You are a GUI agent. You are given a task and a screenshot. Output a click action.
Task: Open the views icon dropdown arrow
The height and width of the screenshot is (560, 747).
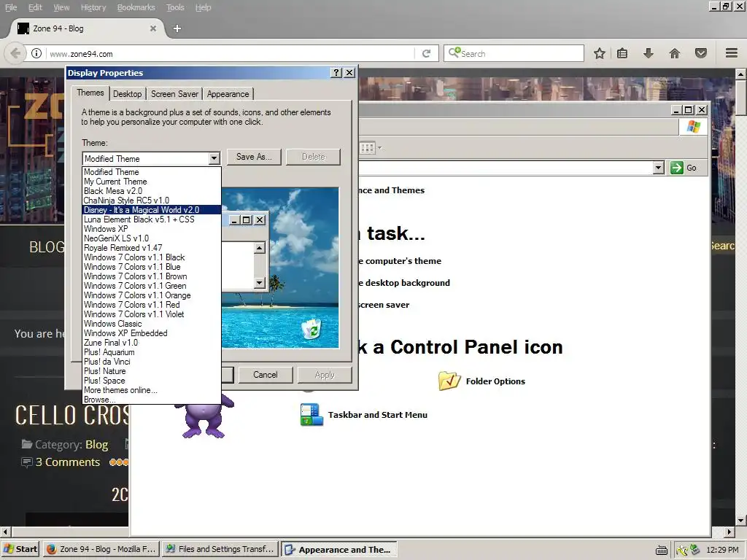(x=379, y=148)
